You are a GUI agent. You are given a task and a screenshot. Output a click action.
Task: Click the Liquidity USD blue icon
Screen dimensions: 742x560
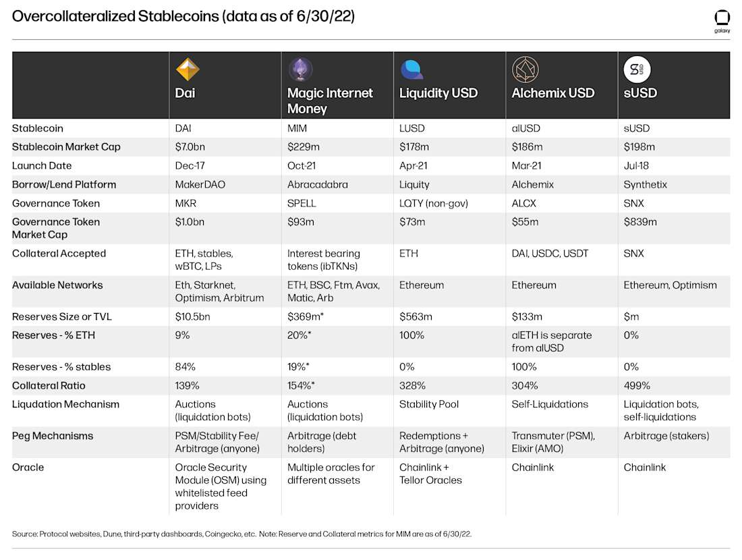coord(412,69)
